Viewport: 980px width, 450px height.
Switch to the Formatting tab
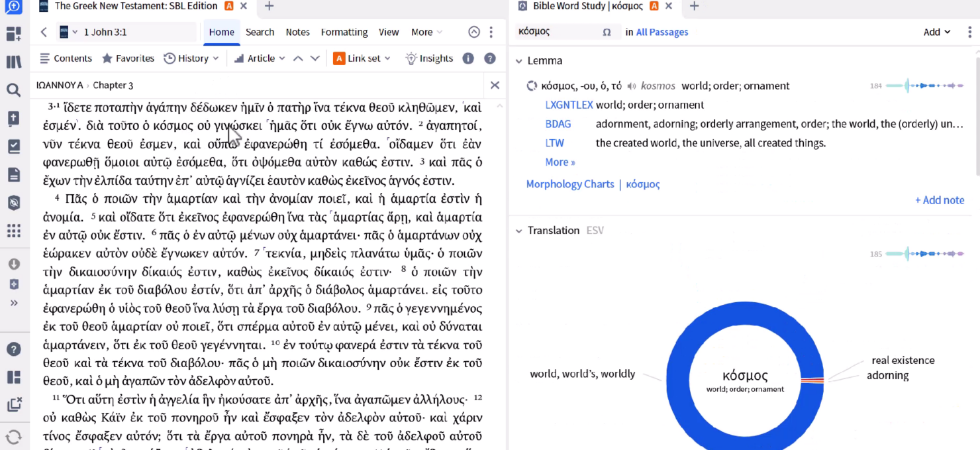click(x=344, y=32)
